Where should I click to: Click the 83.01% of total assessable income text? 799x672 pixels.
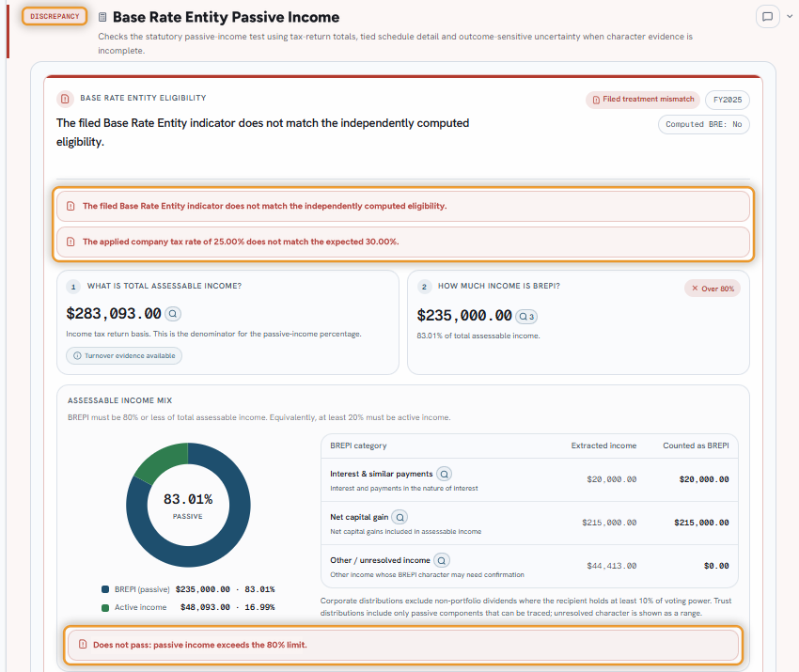[x=478, y=336]
